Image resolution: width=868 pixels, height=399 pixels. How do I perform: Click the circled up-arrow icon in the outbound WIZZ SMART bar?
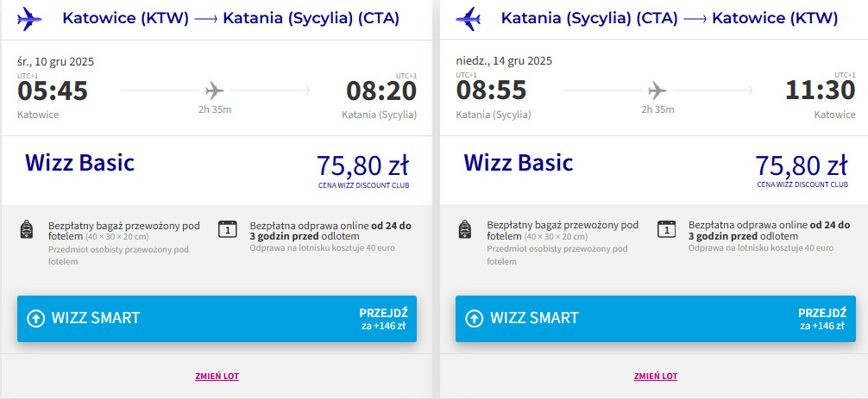(35, 318)
